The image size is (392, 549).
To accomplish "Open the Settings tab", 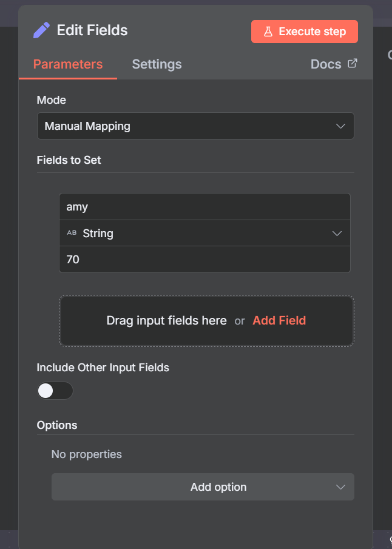I will point(157,64).
